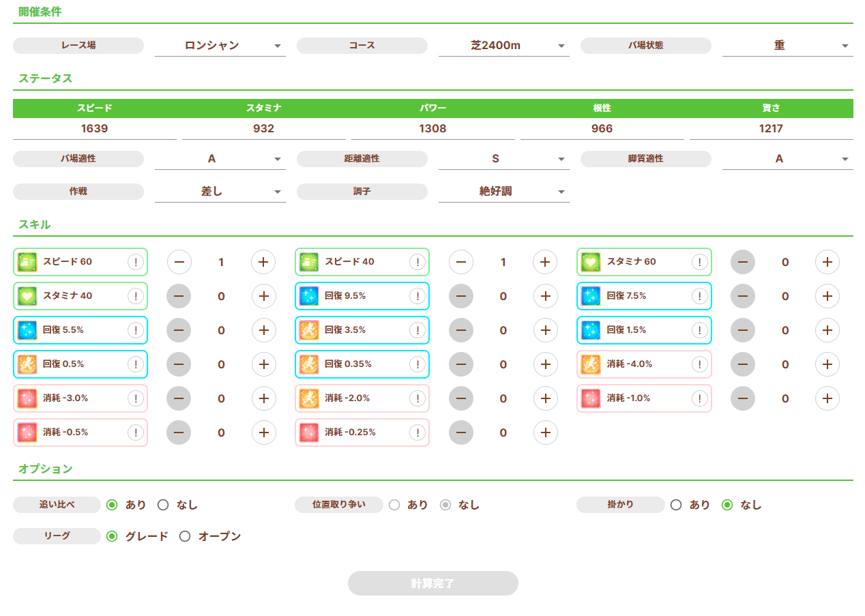Screen dimensions: 865x616
Task: Click the info icon for スタミナ 60
Action: coord(699,262)
